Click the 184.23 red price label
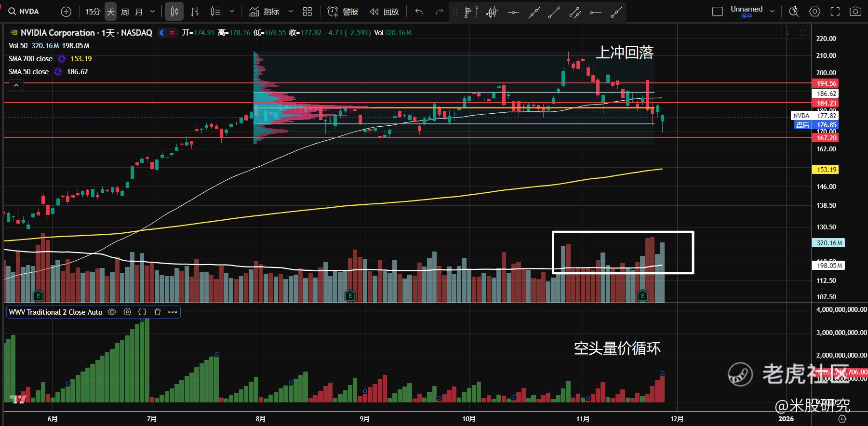Image resolution: width=868 pixels, height=426 pixels. point(827,103)
